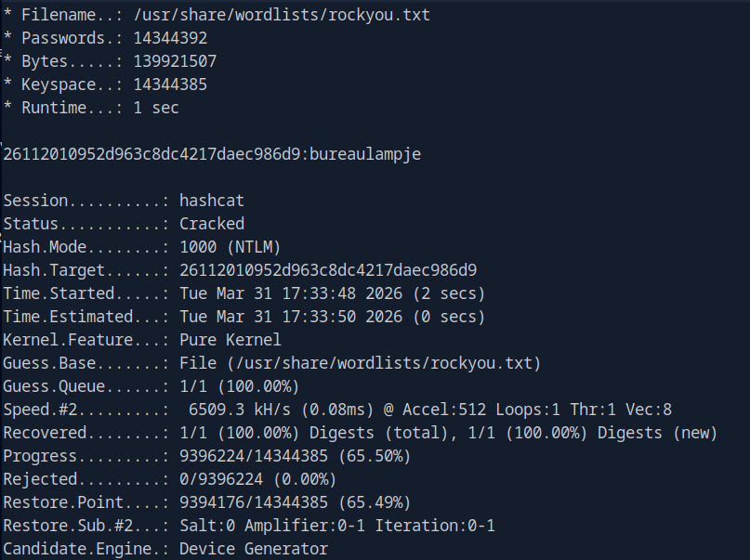This screenshot has width=750, height=560.
Task: Click the Restore.Point value 9394176/14344385
Action: [295, 502]
